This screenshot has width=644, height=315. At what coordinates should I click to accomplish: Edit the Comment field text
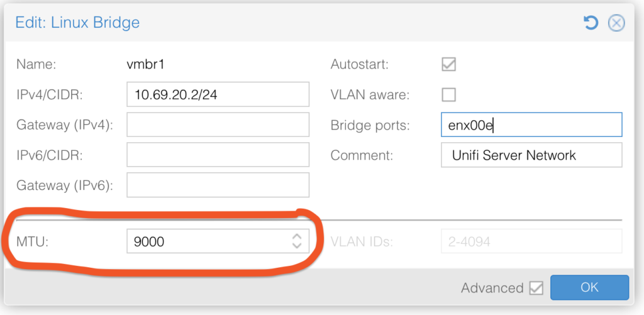pos(531,155)
